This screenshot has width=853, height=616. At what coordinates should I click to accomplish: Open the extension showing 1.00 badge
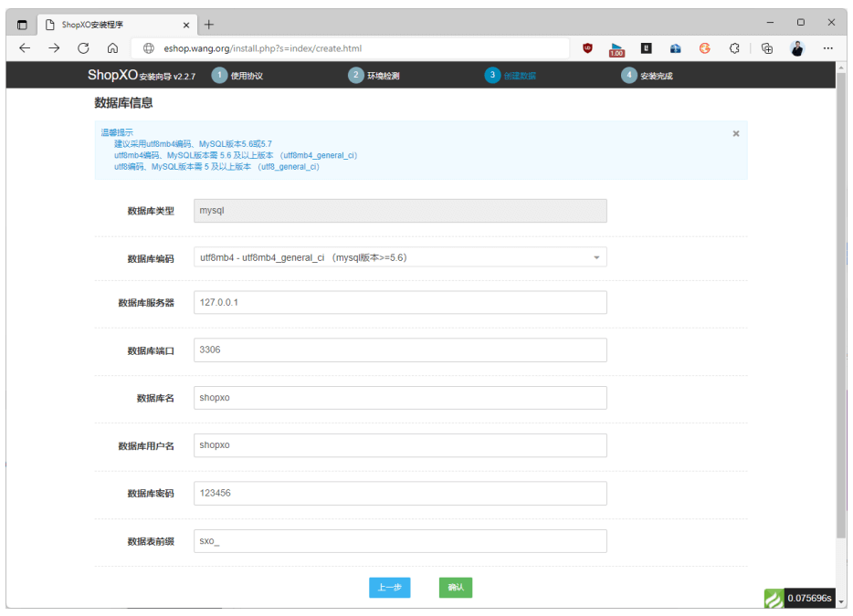pos(616,49)
